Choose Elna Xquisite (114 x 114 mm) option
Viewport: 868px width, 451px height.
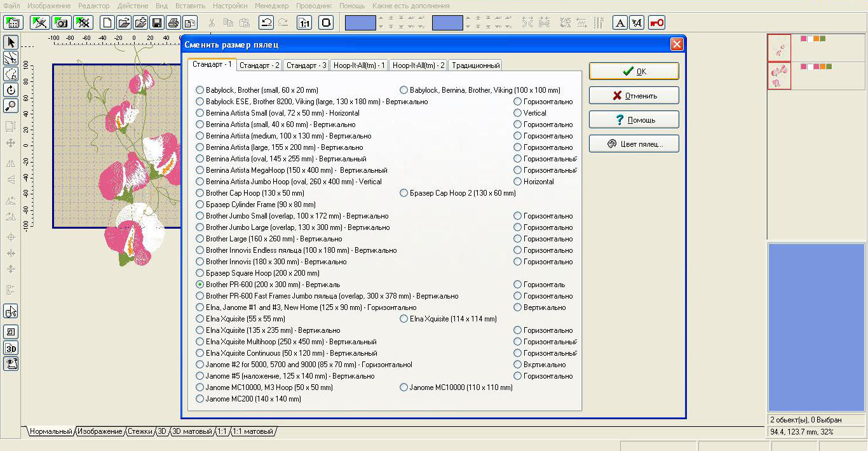[x=449, y=319]
